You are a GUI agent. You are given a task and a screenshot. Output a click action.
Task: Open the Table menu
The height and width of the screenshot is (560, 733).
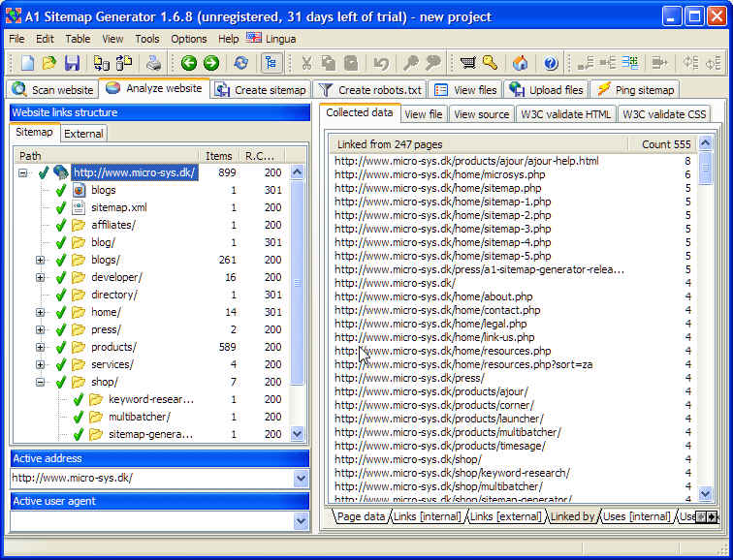(x=78, y=39)
